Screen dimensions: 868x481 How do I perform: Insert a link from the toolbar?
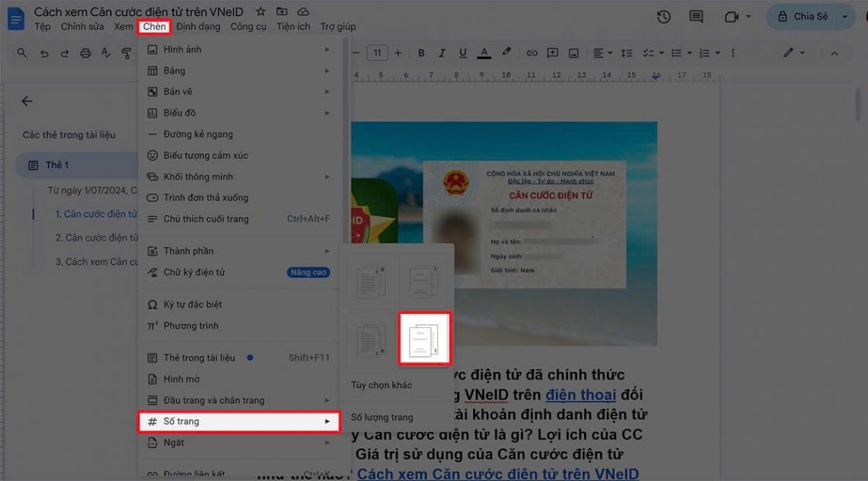pyautogui.click(x=531, y=53)
